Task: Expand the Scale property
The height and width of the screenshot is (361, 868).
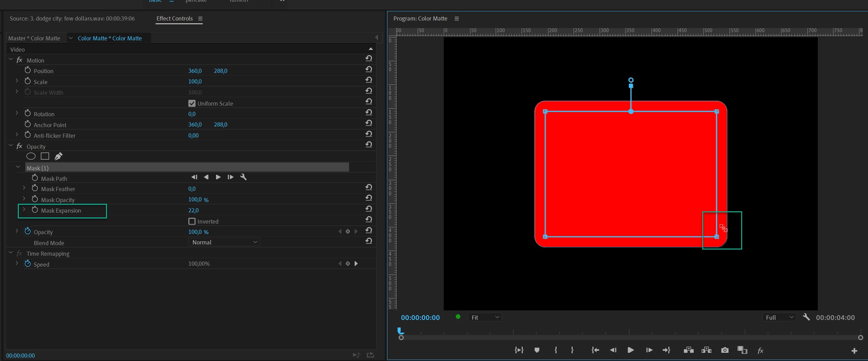Action: coord(17,81)
